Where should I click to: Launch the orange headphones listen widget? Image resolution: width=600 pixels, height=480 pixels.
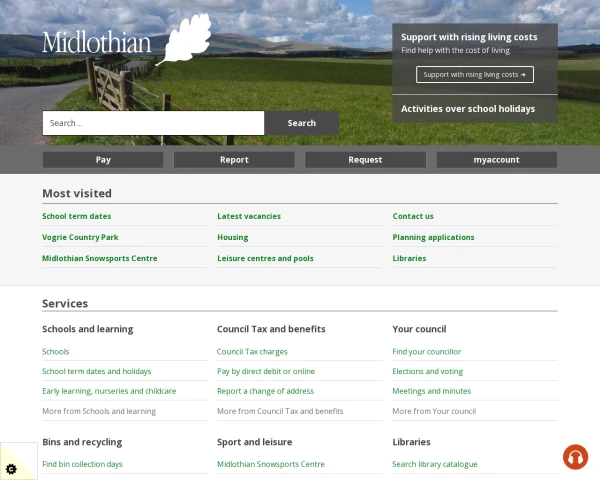(575, 457)
